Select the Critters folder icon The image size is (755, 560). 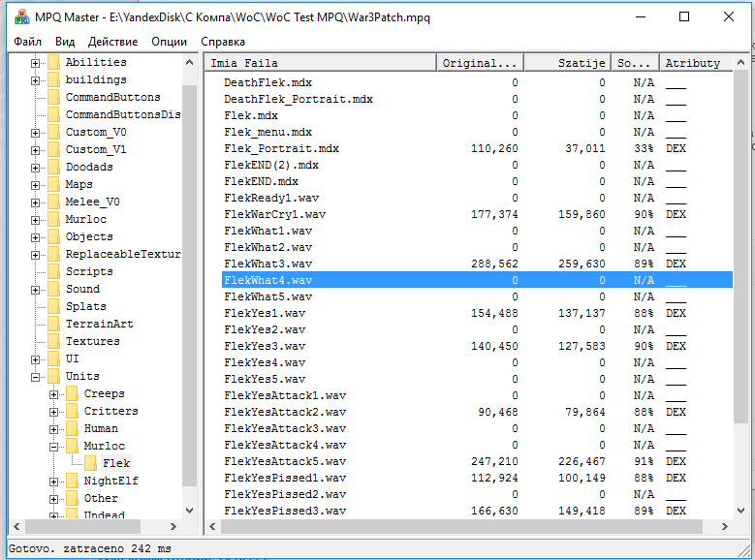pyautogui.click(x=73, y=411)
